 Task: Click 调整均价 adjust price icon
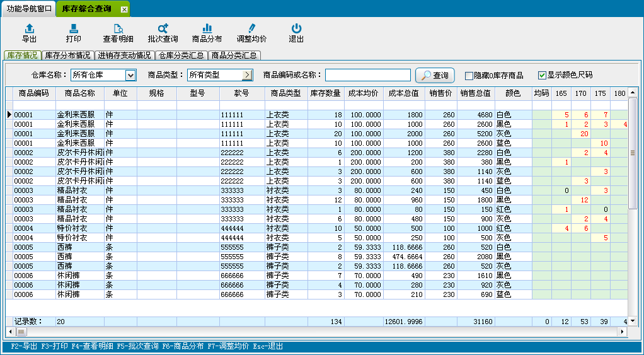point(252,28)
